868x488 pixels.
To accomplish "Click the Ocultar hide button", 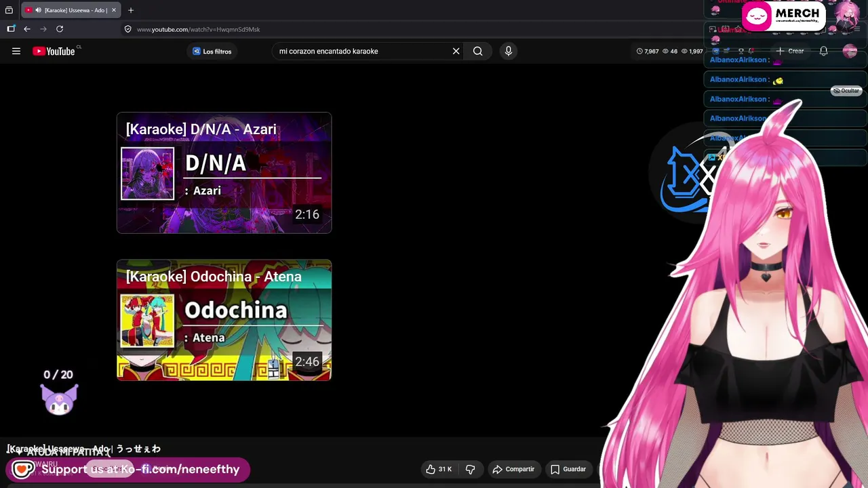I will (x=846, y=91).
